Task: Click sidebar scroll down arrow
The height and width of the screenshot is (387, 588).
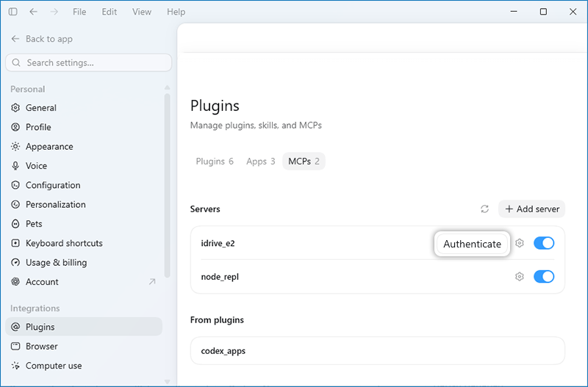Action: [168, 382]
